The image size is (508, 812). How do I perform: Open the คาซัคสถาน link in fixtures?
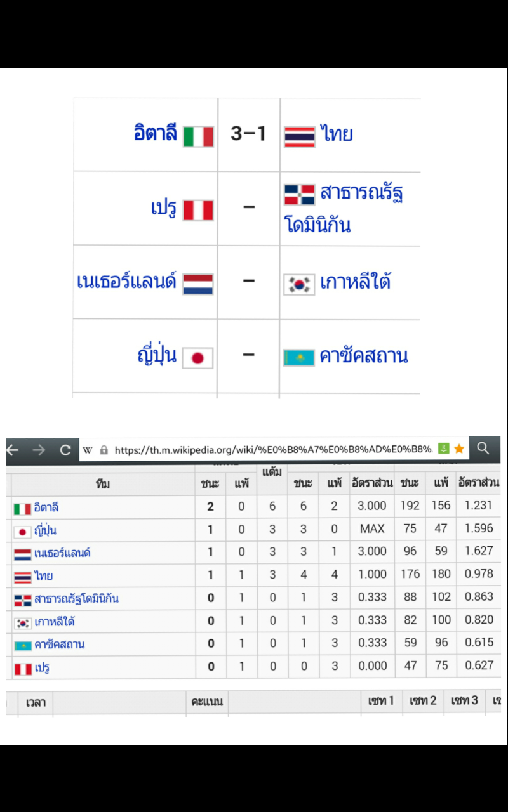coord(364,356)
